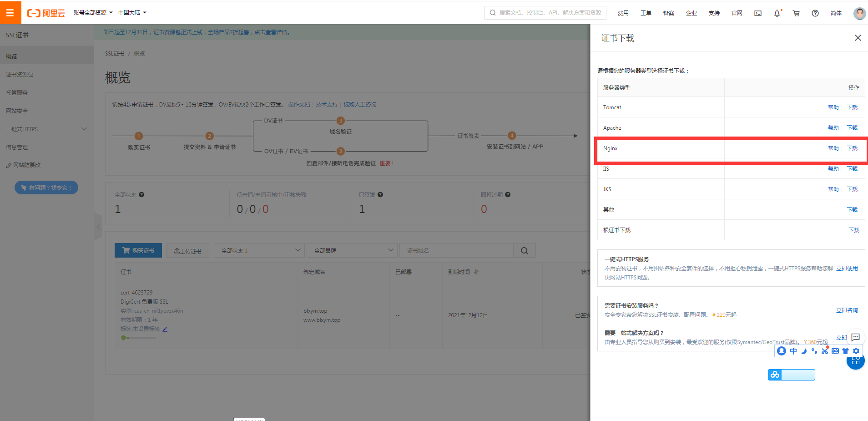Close the 证书下载 panel
Screen dimensions: 868x421
pos(858,38)
